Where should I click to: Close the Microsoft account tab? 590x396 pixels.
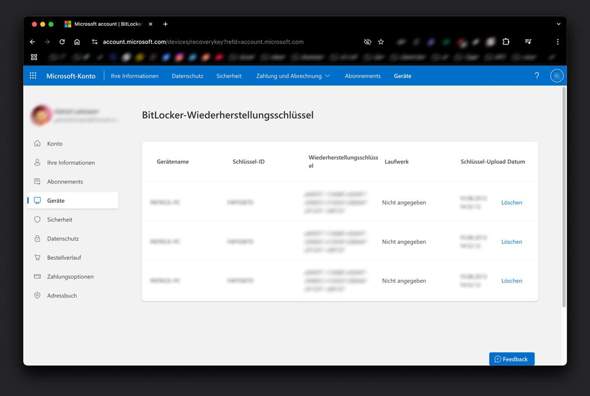tap(151, 24)
